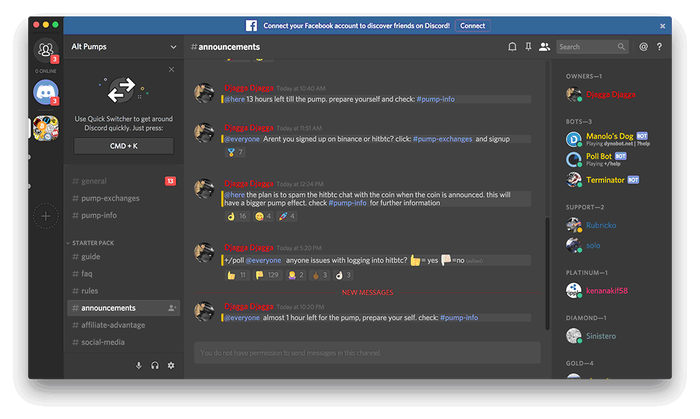This screenshot has width=700, height=419.
Task: Open the Friends home icon
Action: [46, 50]
